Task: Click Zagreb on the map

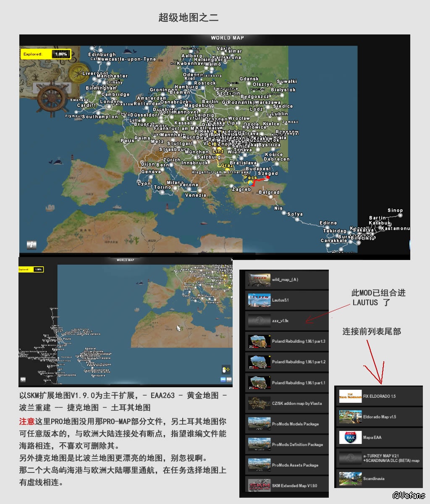Action: pyautogui.click(x=241, y=189)
